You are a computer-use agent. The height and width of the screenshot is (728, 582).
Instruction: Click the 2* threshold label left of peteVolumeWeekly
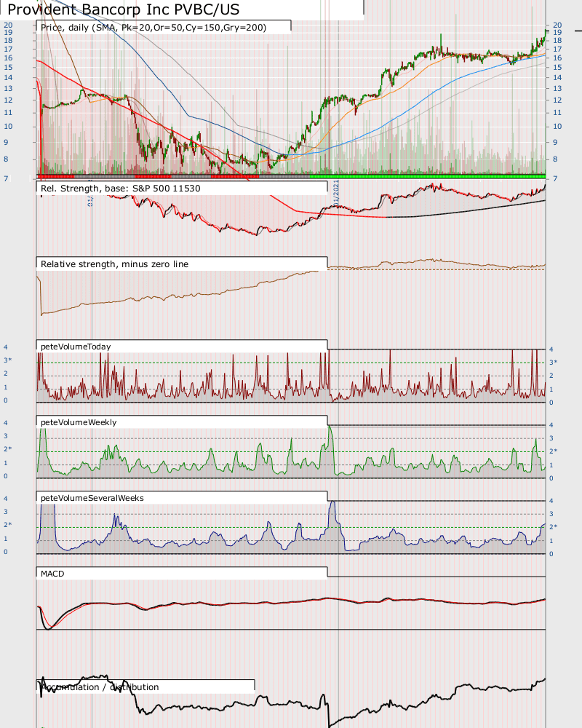pos(8,449)
